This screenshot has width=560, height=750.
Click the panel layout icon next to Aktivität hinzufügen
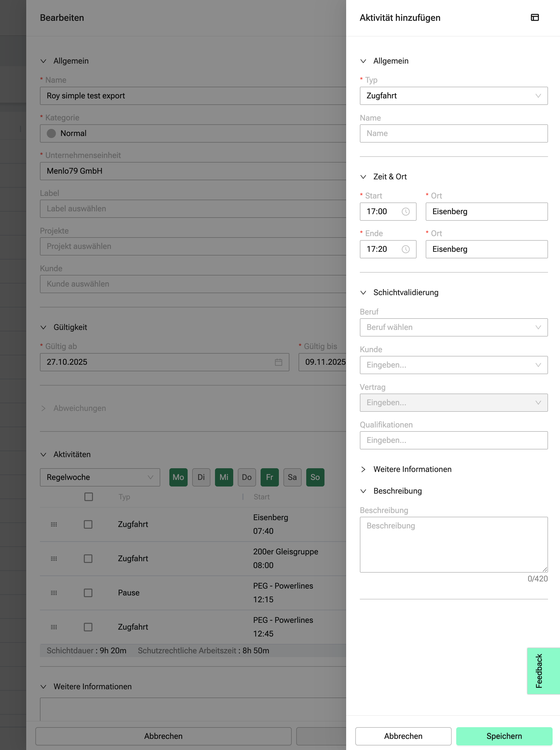535,18
